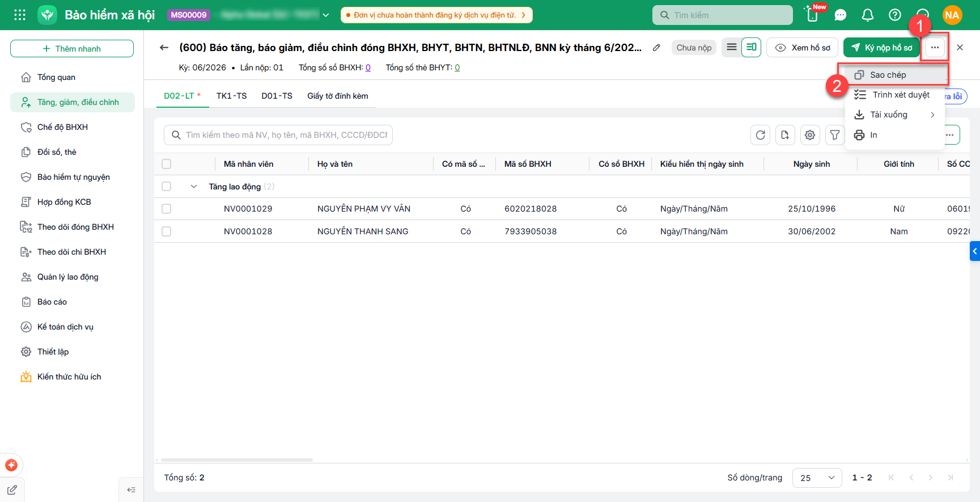Edit the declaration title pencil icon
The image size is (980, 502).
(656, 48)
